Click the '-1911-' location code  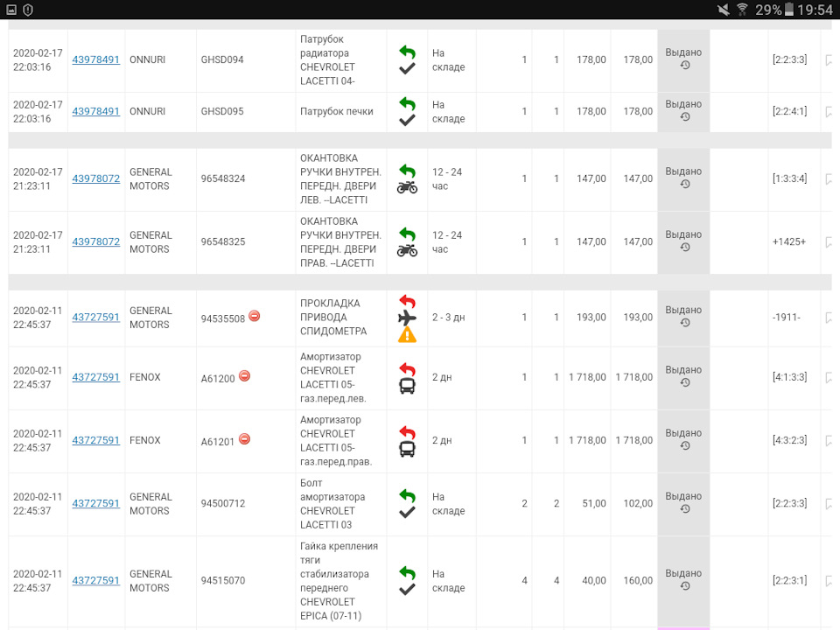(x=787, y=317)
